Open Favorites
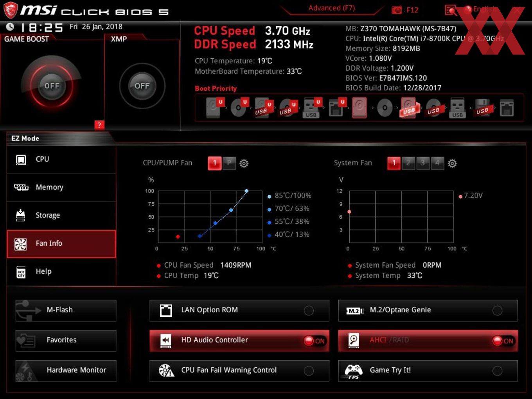The height and width of the screenshot is (399, 532). click(x=66, y=341)
